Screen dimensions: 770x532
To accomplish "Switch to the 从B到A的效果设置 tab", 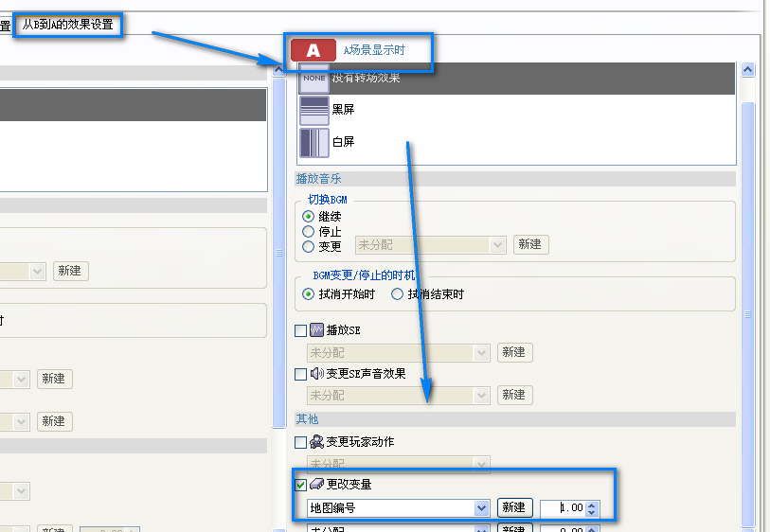I will coord(68,24).
